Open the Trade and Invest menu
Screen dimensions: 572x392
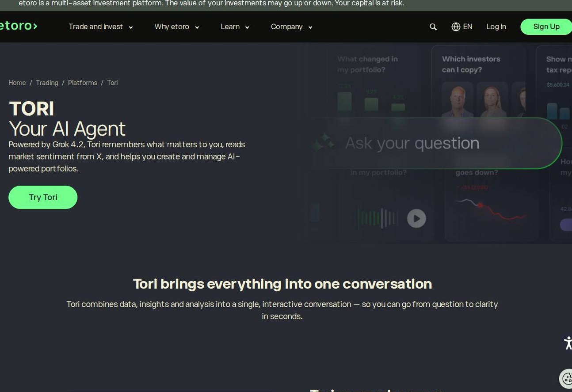point(101,27)
